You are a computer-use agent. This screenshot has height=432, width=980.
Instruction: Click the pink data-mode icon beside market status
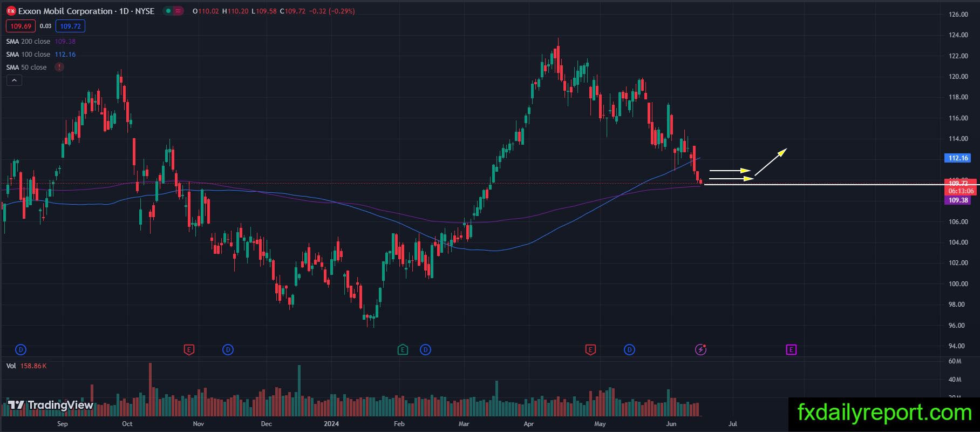(x=179, y=11)
